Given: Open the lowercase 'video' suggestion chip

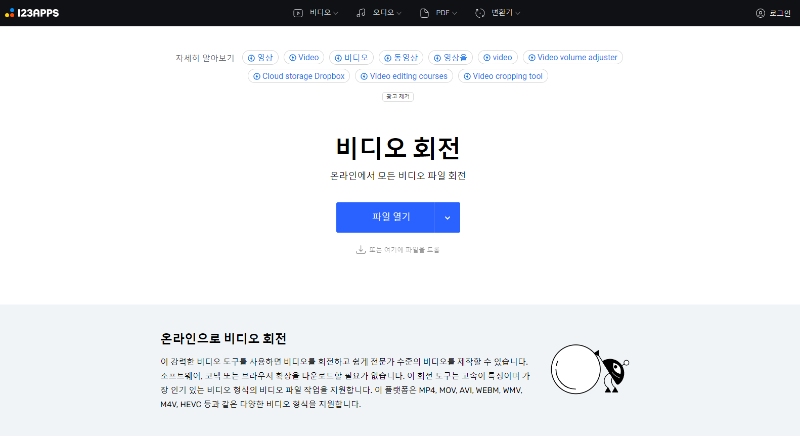Looking at the screenshot, I should (497, 58).
